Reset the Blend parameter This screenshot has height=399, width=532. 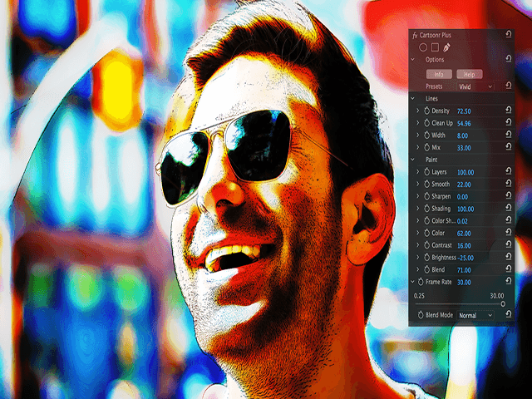tap(508, 268)
